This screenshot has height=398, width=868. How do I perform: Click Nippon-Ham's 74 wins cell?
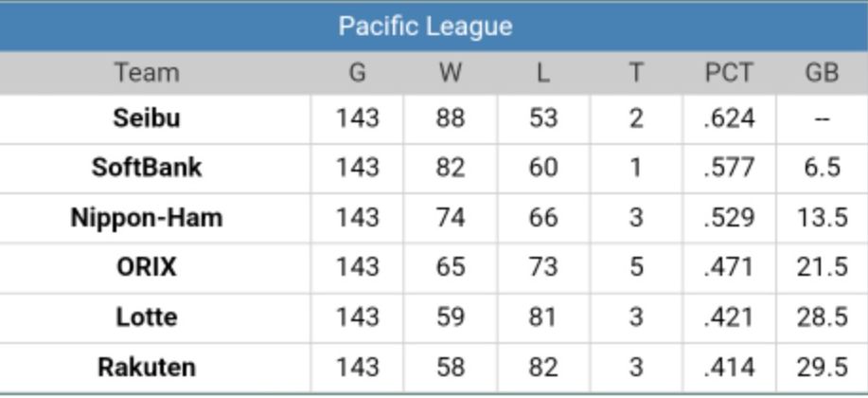pyautogui.click(x=450, y=218)
